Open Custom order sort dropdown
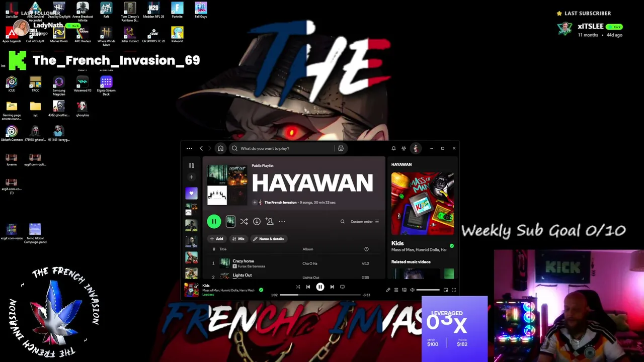Screen dimensions: 644x362 (x=365, y=221)
